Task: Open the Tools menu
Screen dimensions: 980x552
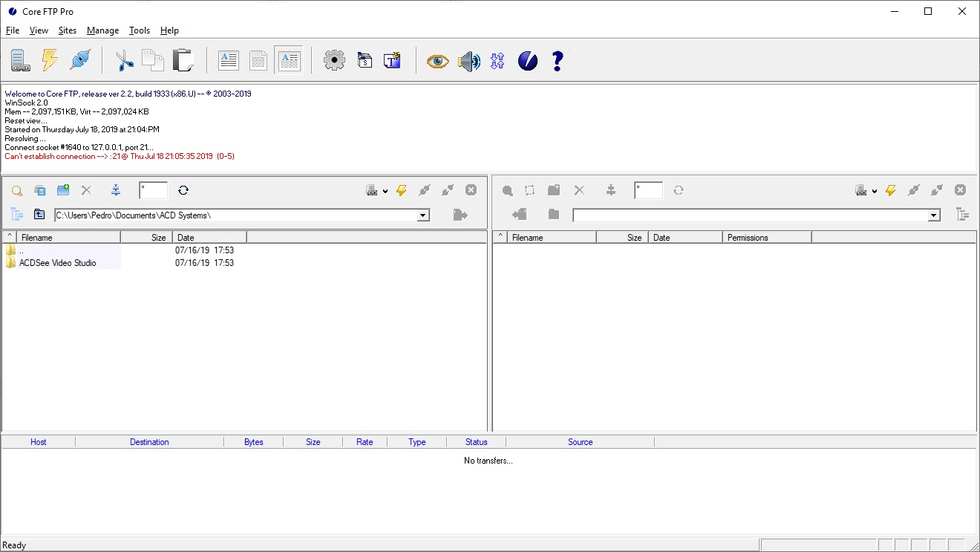Action: 140,30
